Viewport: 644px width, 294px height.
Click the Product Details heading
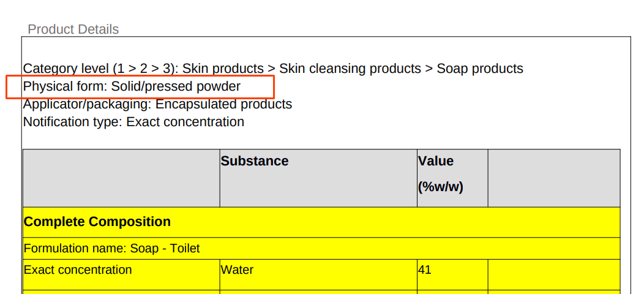[73, 29]
